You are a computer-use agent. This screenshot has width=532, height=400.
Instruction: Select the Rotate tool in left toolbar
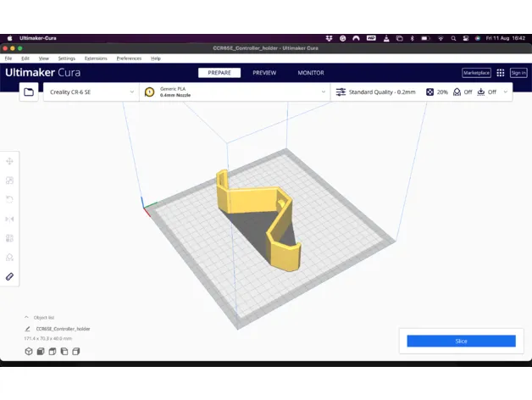[9, 199]
